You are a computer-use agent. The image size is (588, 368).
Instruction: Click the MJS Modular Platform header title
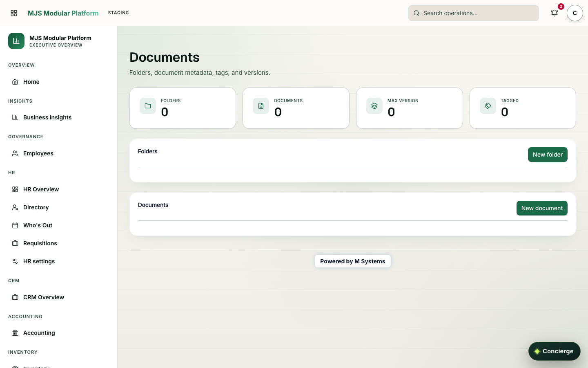pyautogui.click(x=63, y=13)
